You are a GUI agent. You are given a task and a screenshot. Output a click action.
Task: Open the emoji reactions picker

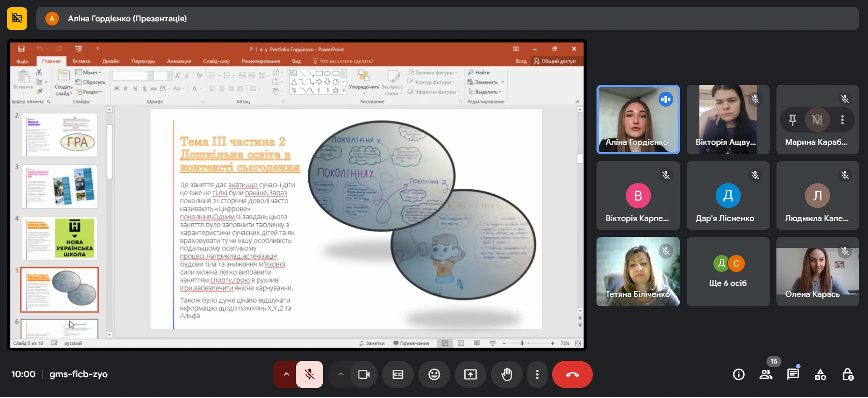point(434,374)
